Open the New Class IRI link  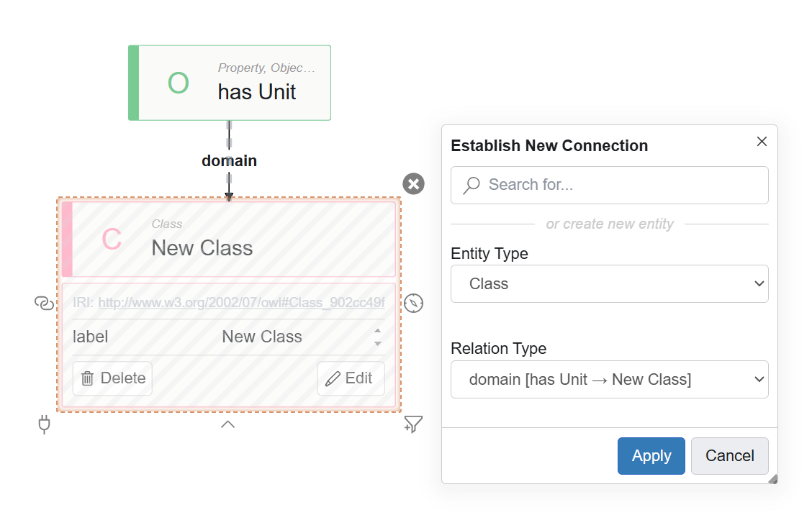point(241,302)
